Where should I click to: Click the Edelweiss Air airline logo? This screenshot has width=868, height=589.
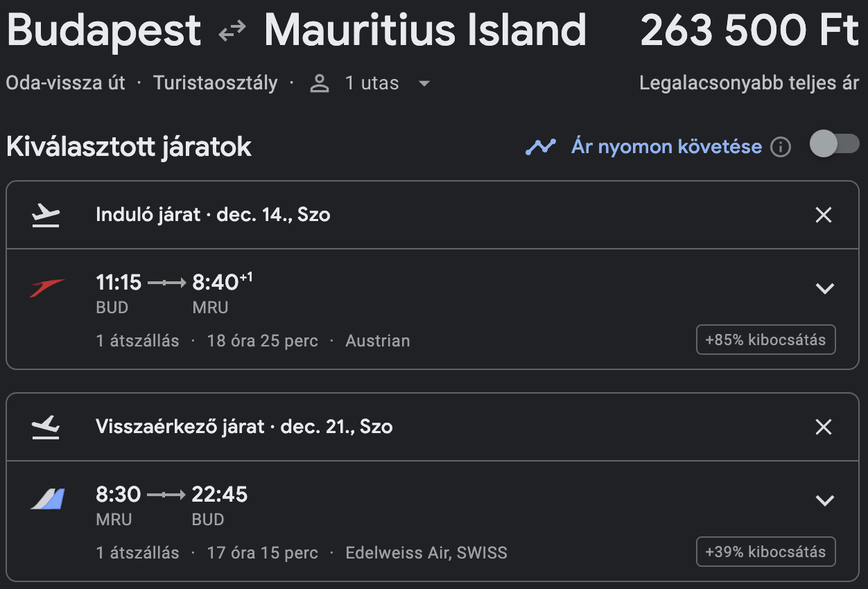point(47,499)
